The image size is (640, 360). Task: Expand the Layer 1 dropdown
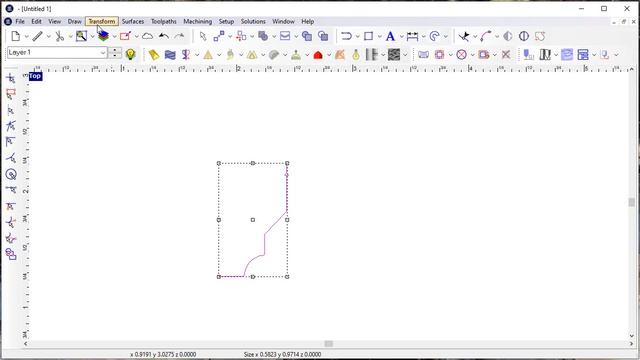click(x=102, y=53)
